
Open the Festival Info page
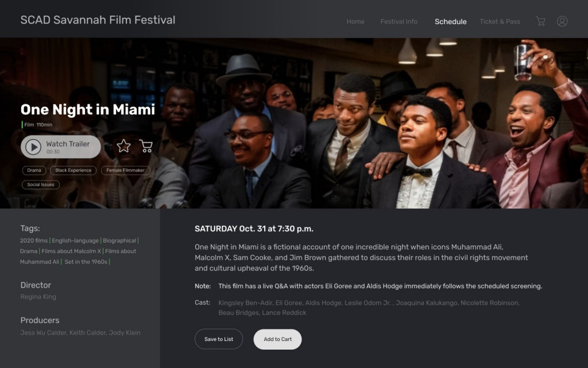399,21
